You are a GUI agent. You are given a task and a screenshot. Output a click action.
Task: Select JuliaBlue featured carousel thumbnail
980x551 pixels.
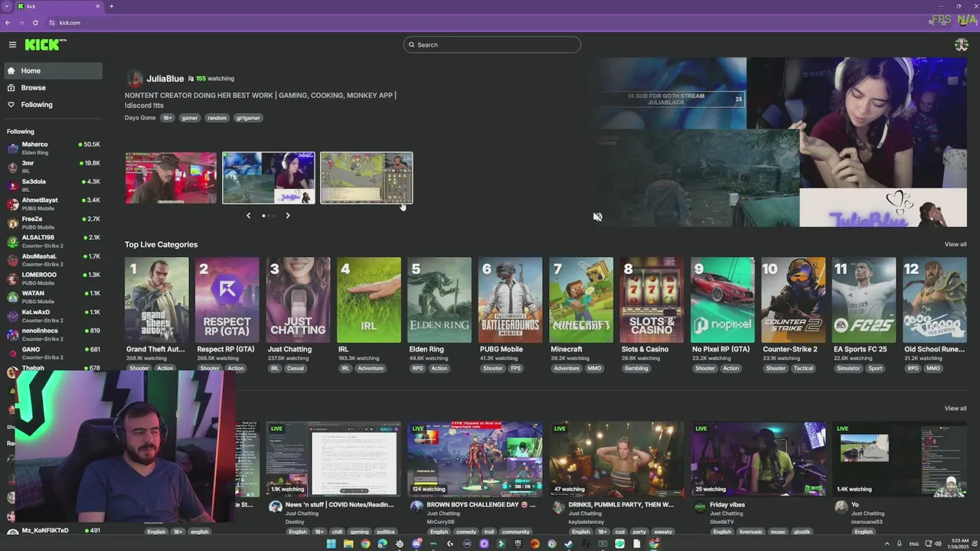(x=269, y=178)
